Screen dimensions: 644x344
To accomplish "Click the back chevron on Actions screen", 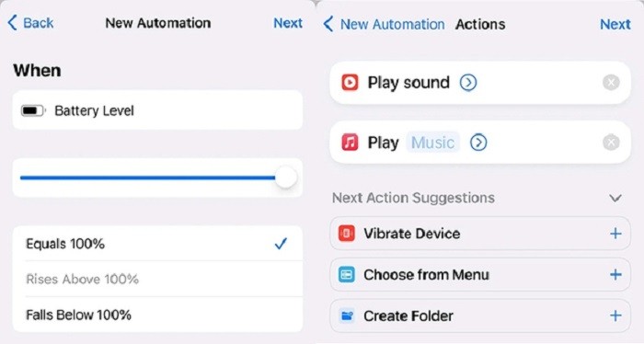I will (328, 24).
